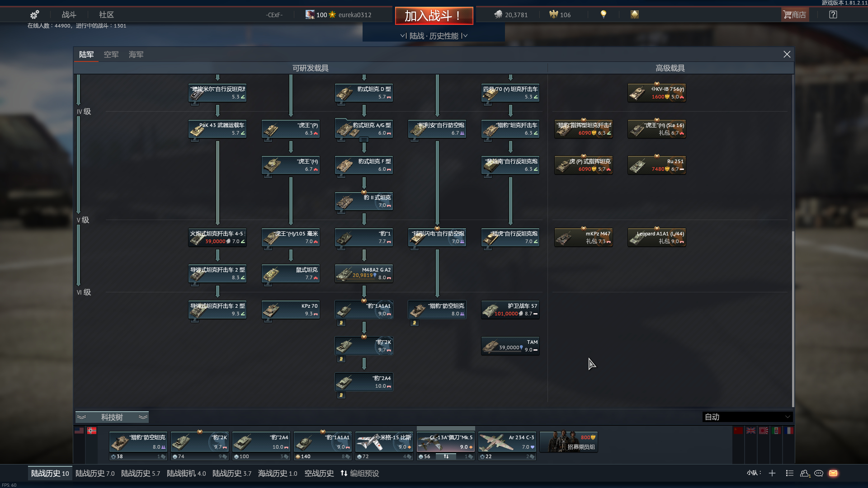Click the 加入战斗 button

point(434,16)
